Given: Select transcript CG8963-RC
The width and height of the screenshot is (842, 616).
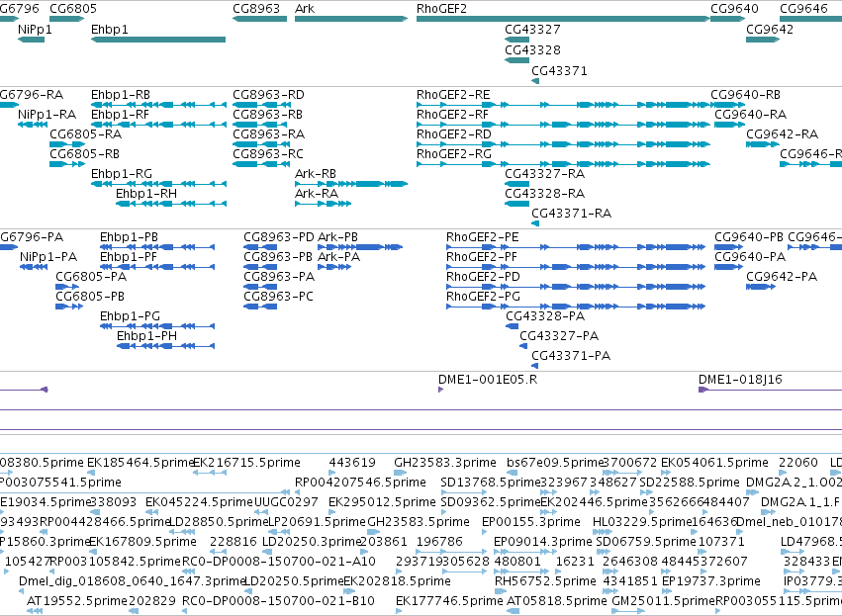Looking at the screenshot, I should tap(259, 164).
